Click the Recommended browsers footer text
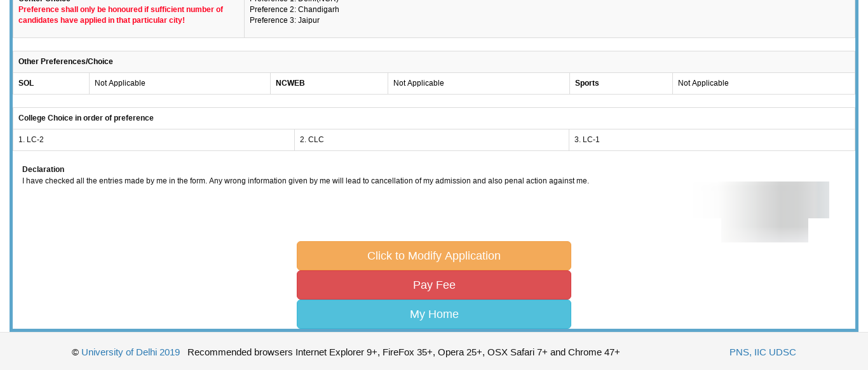868x370 pixels. 403,352
